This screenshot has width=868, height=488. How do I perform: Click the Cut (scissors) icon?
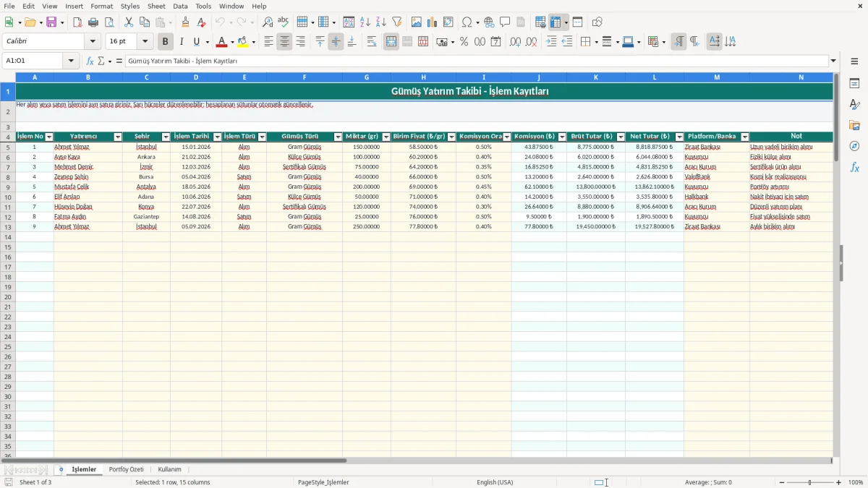(129, 22)
